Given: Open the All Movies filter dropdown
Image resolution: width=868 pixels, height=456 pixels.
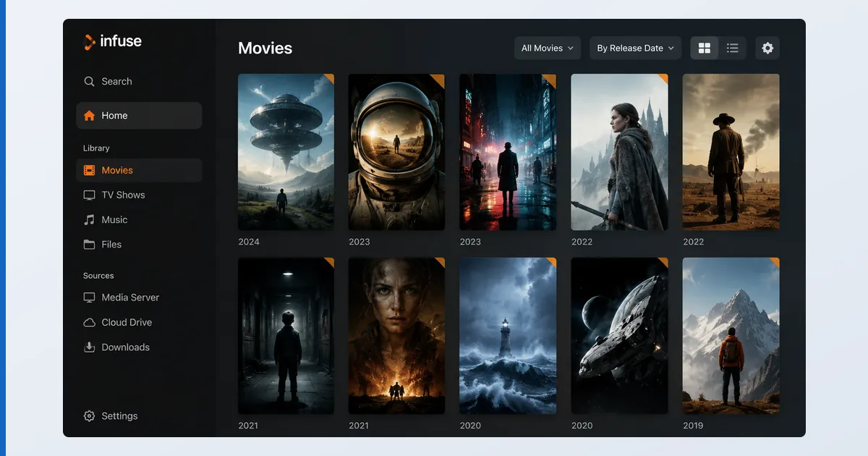Looking at the screenshot, I should (x=548, y=48).
